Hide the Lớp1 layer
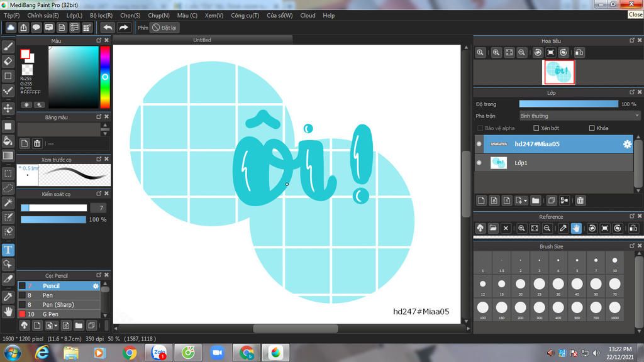 pos(479,163)
